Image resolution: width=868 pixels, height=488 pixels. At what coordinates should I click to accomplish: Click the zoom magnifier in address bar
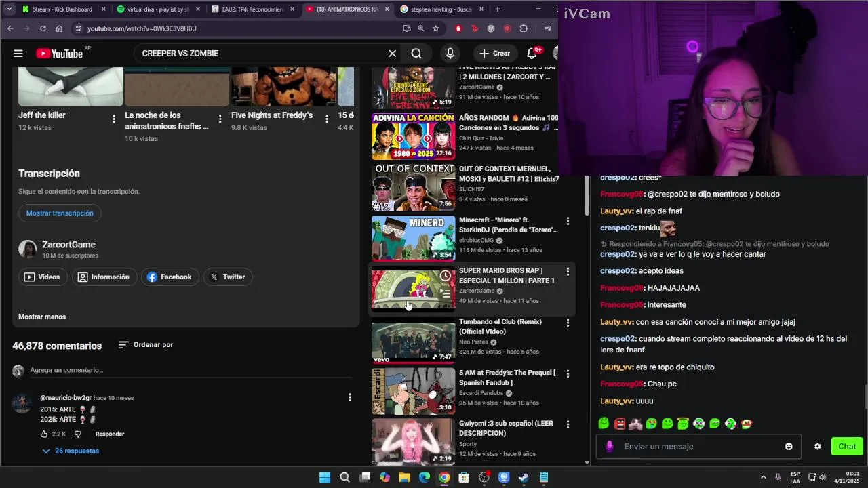pos(421,28)
